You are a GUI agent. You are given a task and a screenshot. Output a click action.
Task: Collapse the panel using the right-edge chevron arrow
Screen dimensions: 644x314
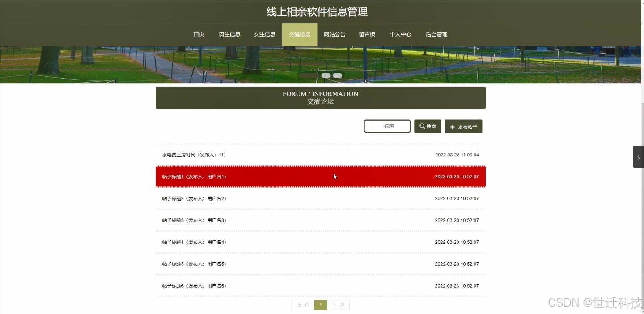[x=638, y=156]
